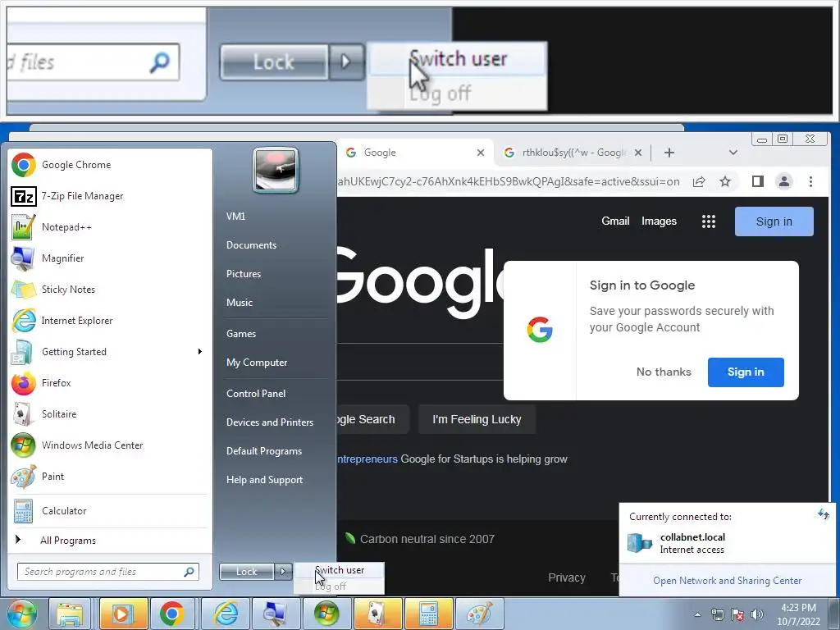Open Windows Media Player taskbar icon
The height and width of the screenshot is (630, 840).
[x=123, y=614]
